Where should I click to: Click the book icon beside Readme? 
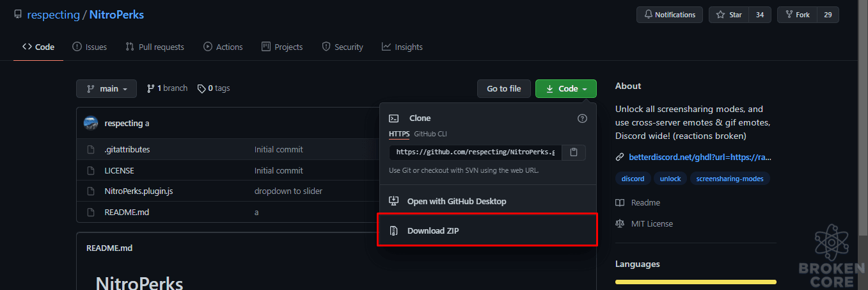click(x=620, y=202)
